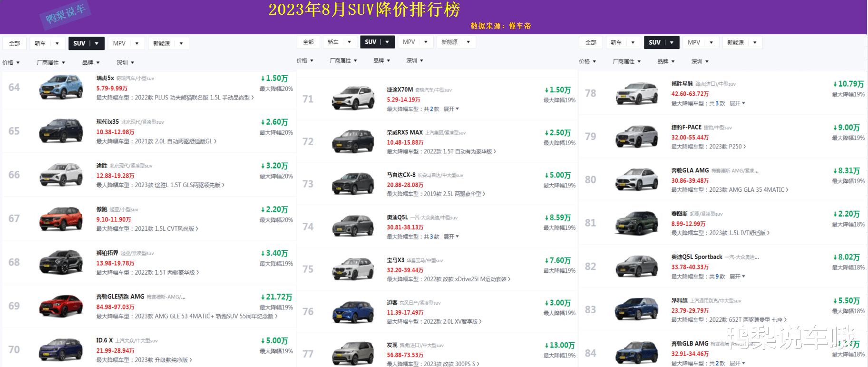Open the ID.6 X model name link
This screenshot has height=367, width=868.
pyautogui.click(x=104, y=340)
